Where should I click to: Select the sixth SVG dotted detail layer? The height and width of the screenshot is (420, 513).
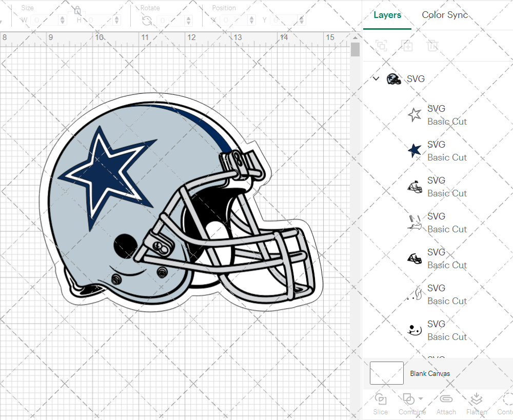(438, 294)
